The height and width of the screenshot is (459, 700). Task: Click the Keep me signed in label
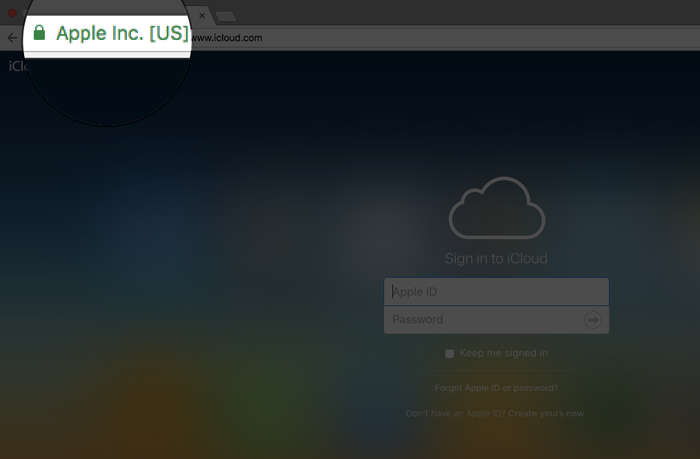point(504,353)
